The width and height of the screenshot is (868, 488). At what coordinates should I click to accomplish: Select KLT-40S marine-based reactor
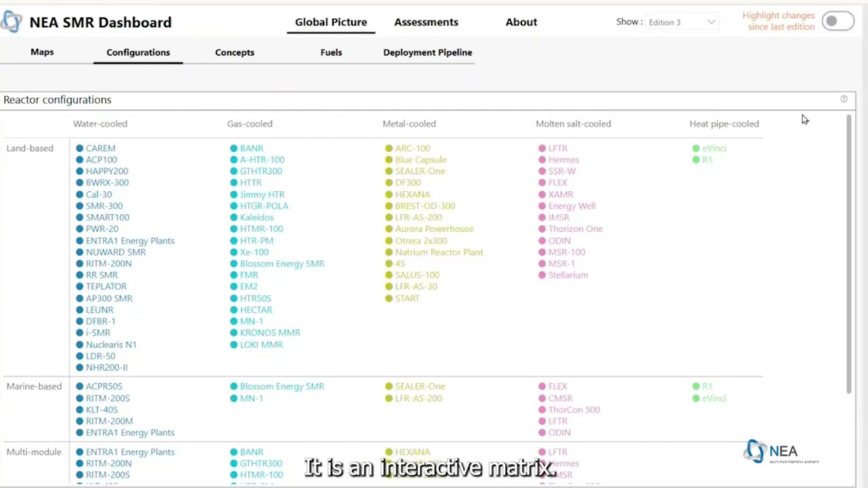pyautogui.click(x=102, y=409)
